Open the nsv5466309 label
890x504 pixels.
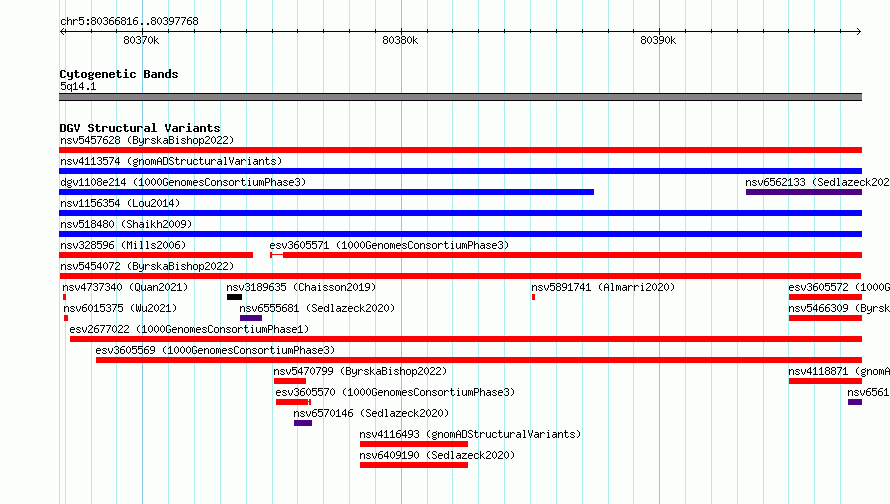[x=839, y=308]
